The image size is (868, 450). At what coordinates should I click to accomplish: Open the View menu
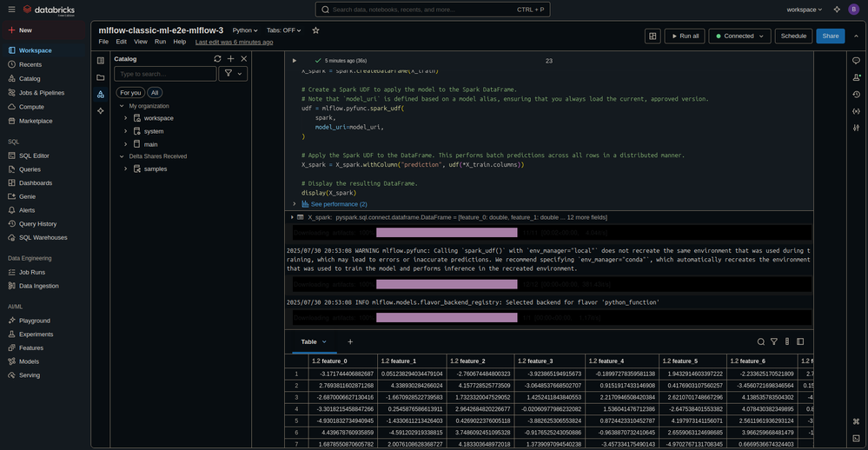click(141, 42)
